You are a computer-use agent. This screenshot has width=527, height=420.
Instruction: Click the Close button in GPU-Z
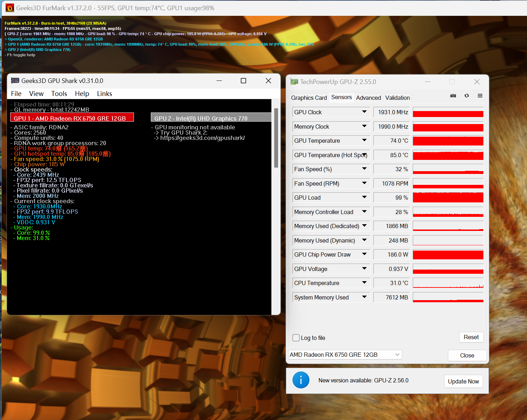[467, 355]
